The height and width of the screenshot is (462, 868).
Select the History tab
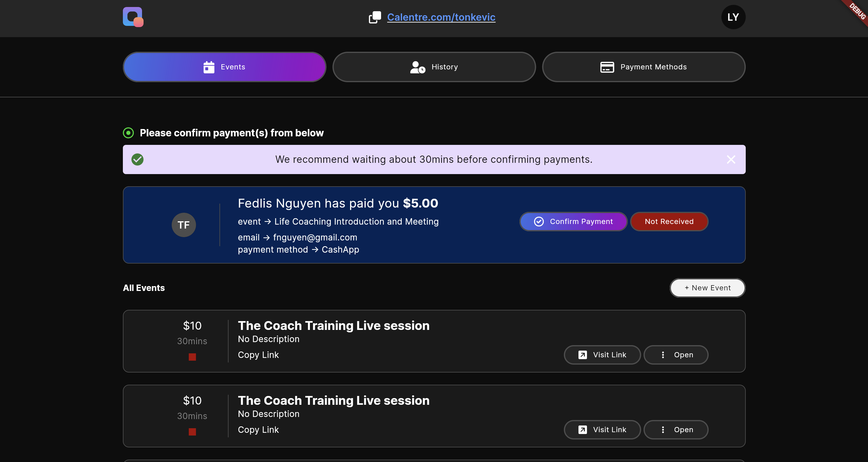(x=434, y=67)
